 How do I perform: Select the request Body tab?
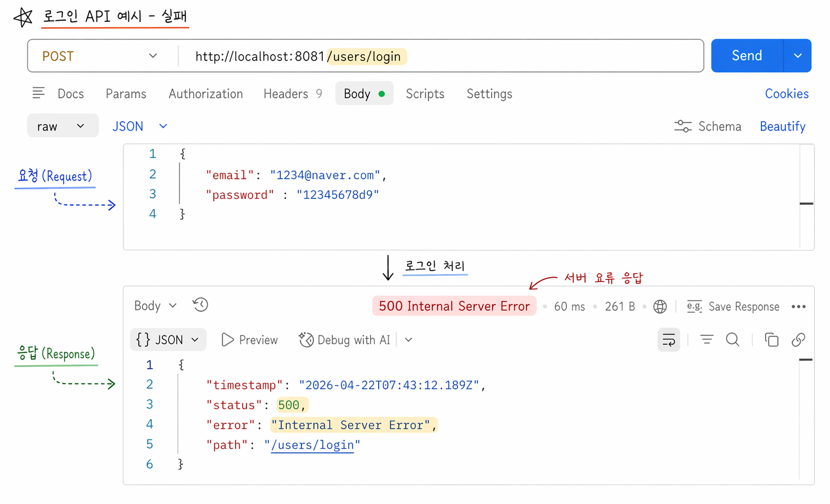[364, 94]
